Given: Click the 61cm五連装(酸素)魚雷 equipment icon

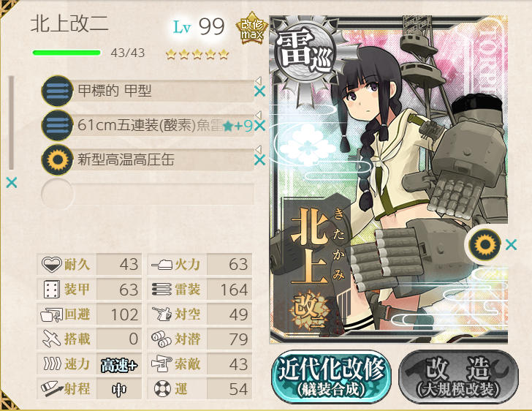Looking at the screenshot, I should click(x=57, y=125).
